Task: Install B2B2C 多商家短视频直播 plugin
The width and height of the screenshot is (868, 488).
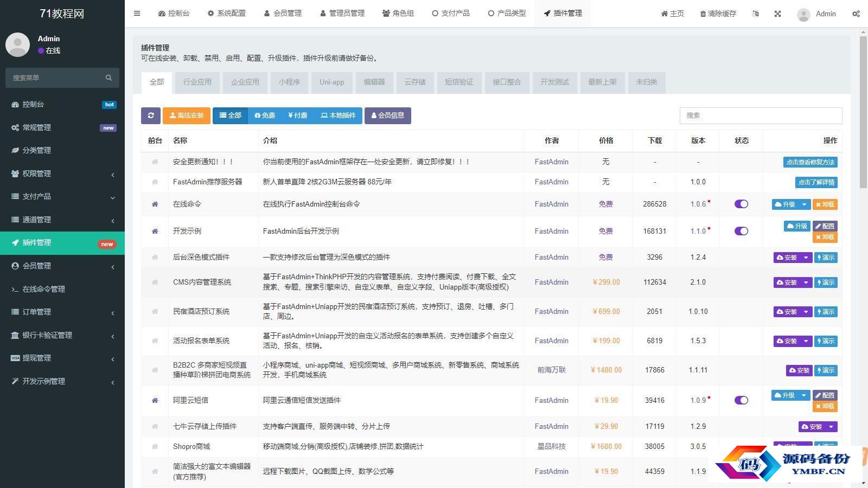Action: [799, 370]
